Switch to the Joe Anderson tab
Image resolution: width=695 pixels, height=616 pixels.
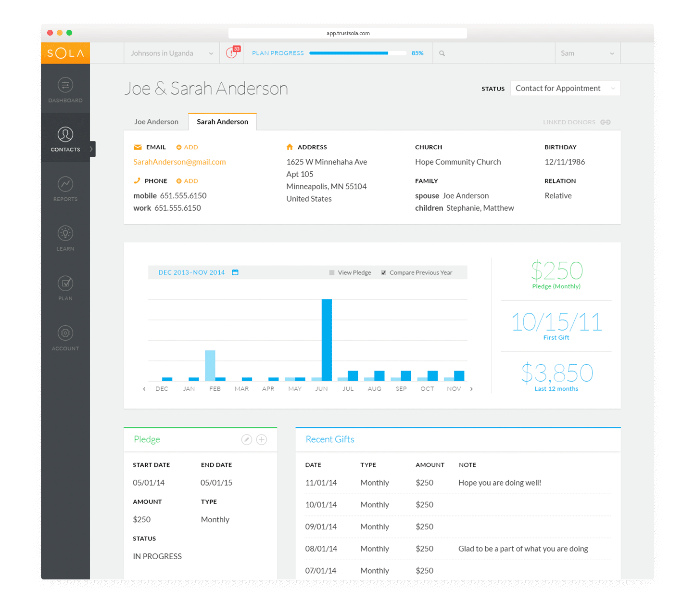[x=156, y=122]
